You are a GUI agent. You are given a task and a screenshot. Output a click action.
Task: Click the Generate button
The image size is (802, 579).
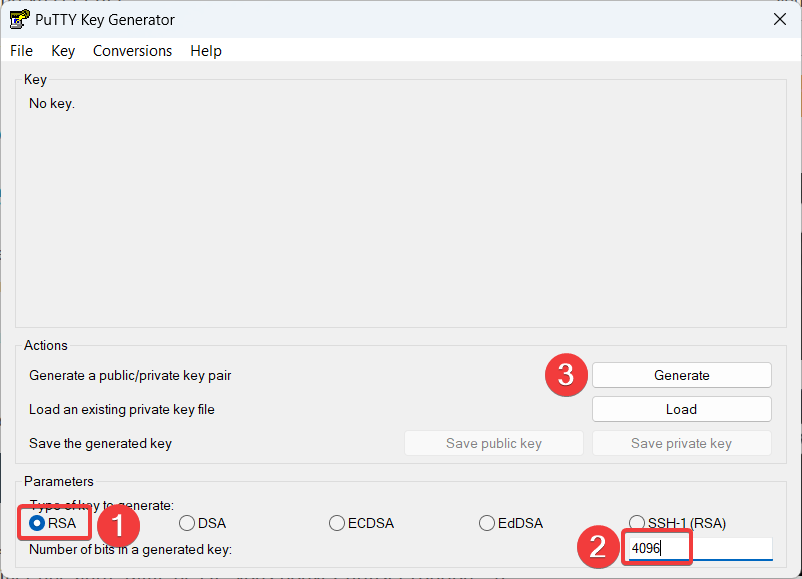pyautogui.click(x=681, y=375)
